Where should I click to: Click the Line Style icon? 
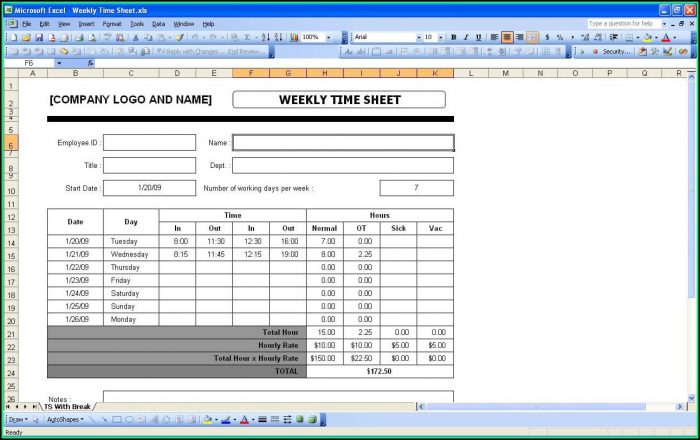point(262,419)
